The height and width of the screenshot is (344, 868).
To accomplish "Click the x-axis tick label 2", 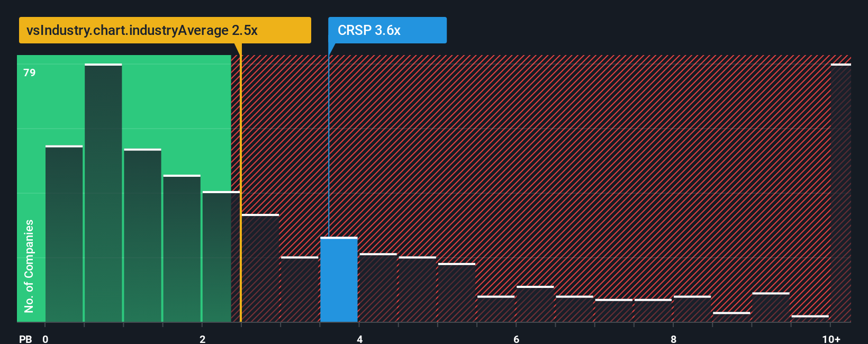I will pos(203,339).
